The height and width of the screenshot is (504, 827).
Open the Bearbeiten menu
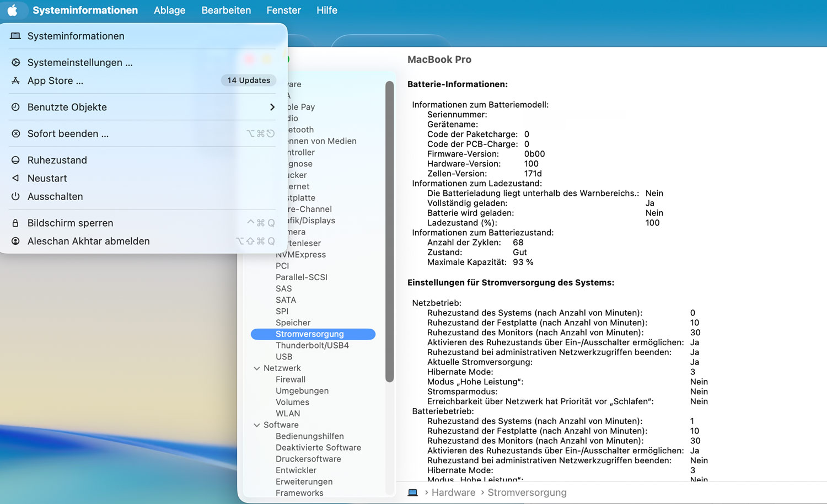point(226,10)
